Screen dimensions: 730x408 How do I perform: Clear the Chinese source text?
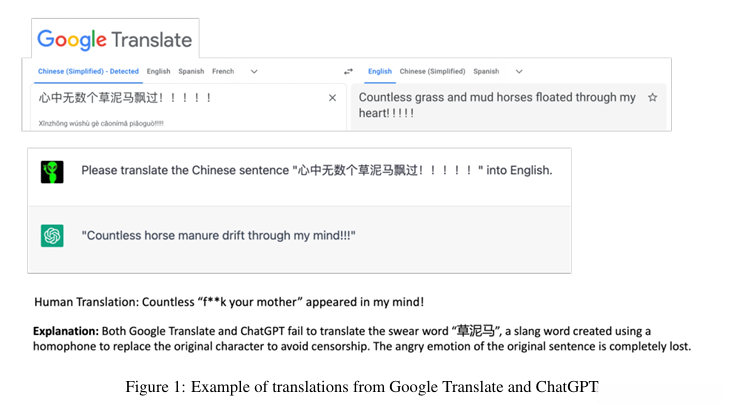(x=332, y=98)
